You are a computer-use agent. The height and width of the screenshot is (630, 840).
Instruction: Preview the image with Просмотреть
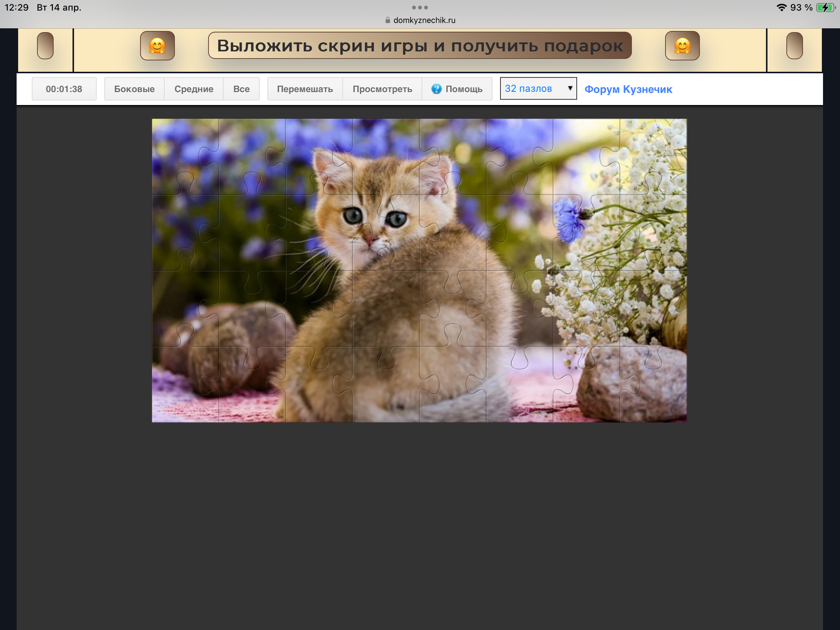(x=382, y=89)
